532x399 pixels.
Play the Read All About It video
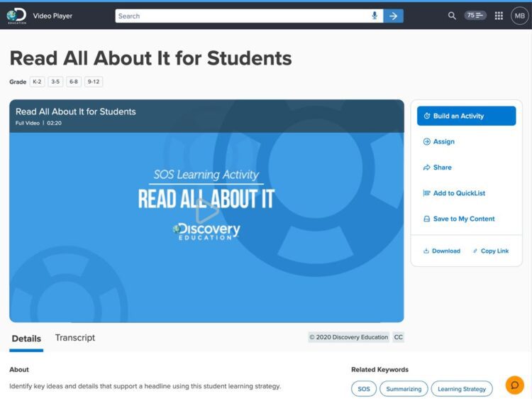207,211
